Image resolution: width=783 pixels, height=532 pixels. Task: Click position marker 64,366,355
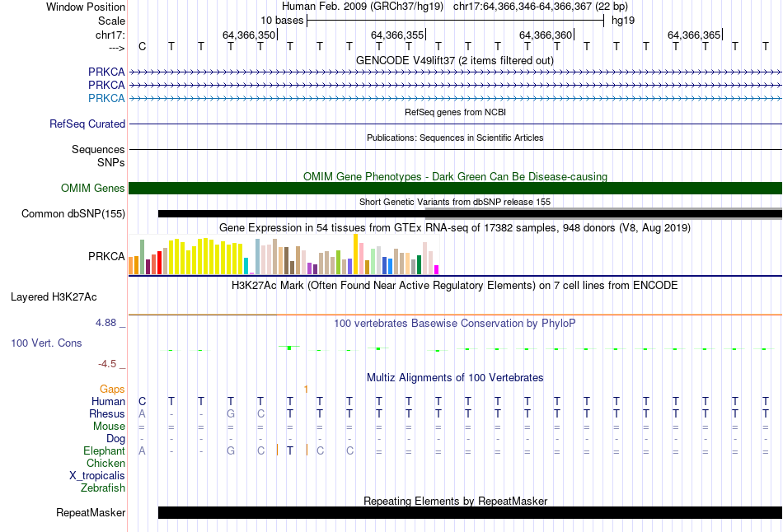(397, 35)
